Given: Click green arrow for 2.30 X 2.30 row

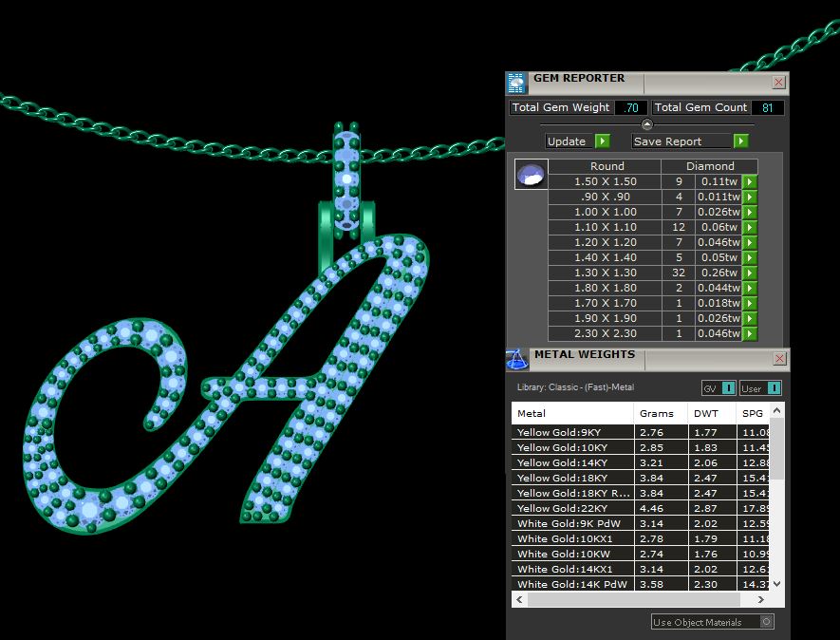Looking at the screenshot, I should click(x=750, y=333).
